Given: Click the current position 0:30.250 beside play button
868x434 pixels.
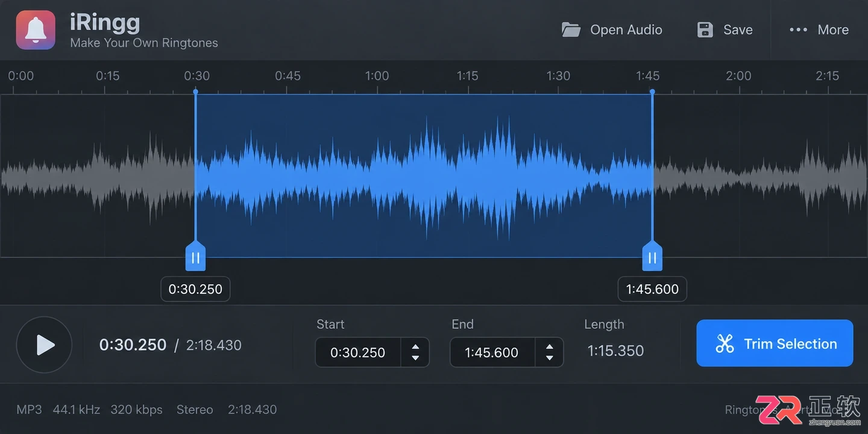Looking at the screenshot, I should [133, 345].
